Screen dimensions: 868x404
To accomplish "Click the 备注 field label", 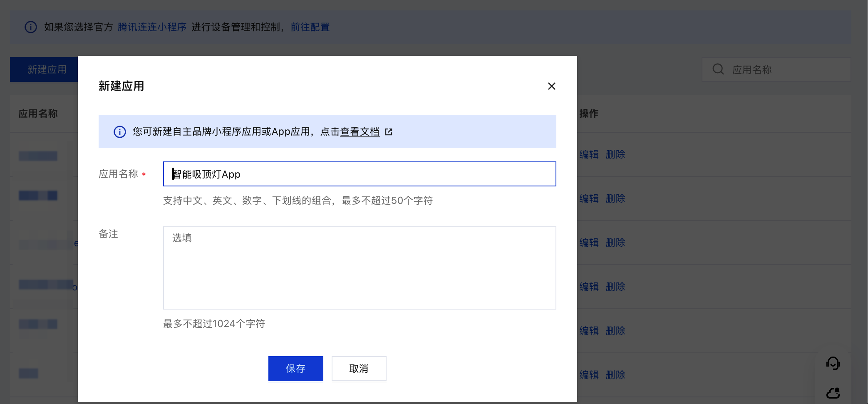I will pos(109,234).
